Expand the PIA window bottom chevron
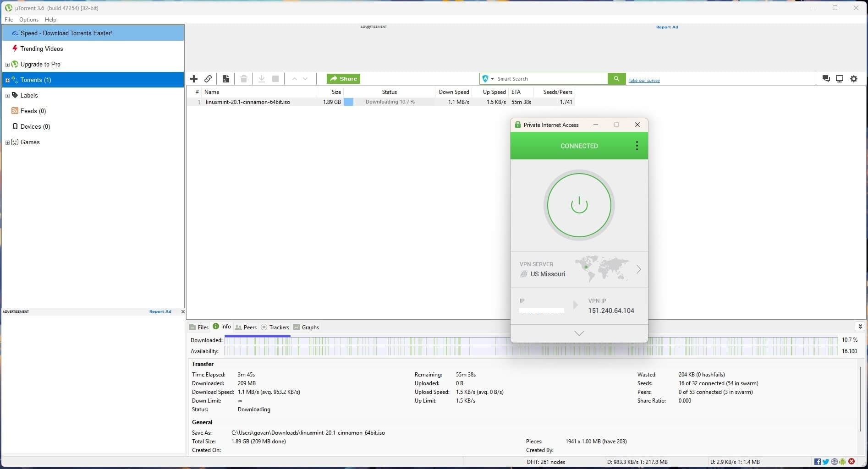 (579, 333)
